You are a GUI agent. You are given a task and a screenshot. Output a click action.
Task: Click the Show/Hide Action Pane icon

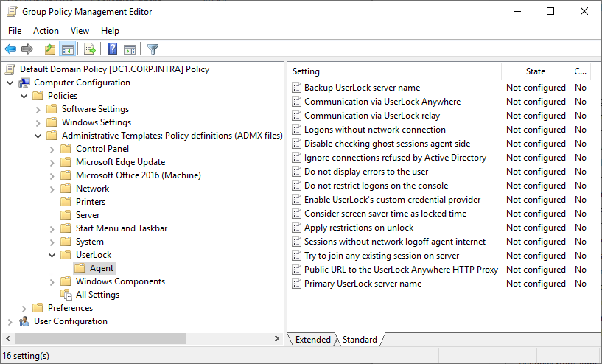point(130,49)
